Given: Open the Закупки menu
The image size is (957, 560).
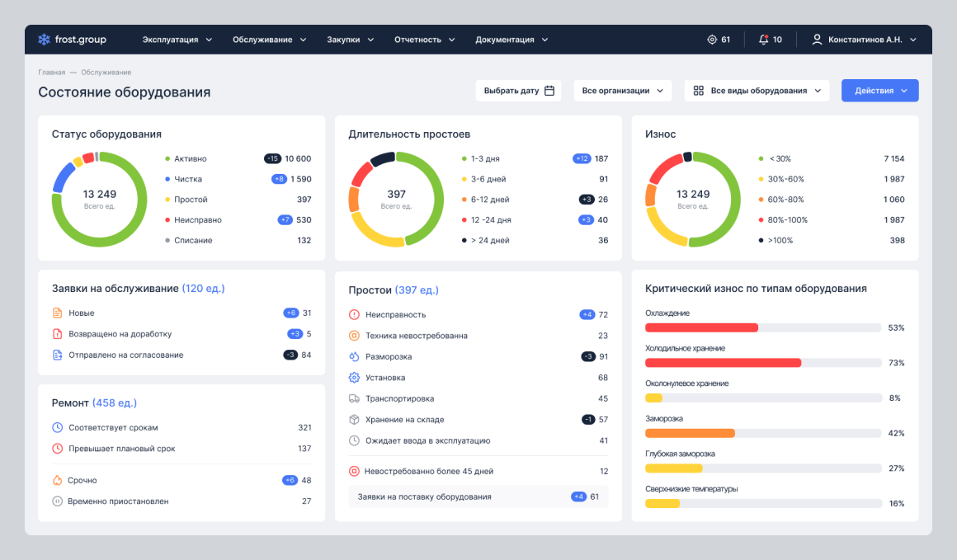Looking at the screenshot, I should pos(351,40).
